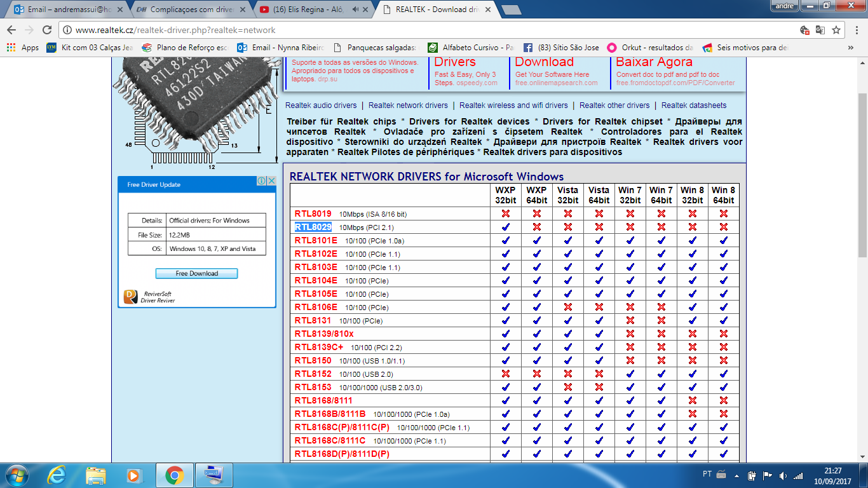Open Realtek datasheets link
868x488 pixels.
point(694,105)
